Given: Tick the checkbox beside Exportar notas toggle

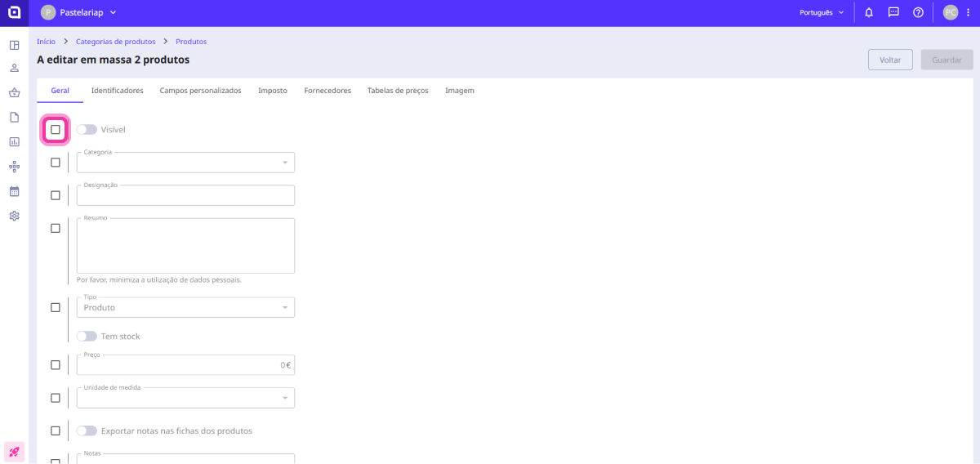Looking at the screenshot, I should pos(56,431).
